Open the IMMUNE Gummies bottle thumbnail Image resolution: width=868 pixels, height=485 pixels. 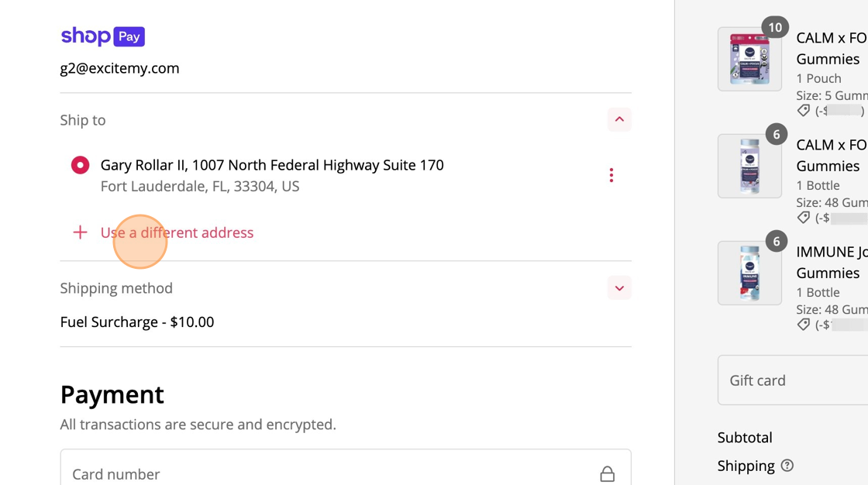(x=749, y=273)
